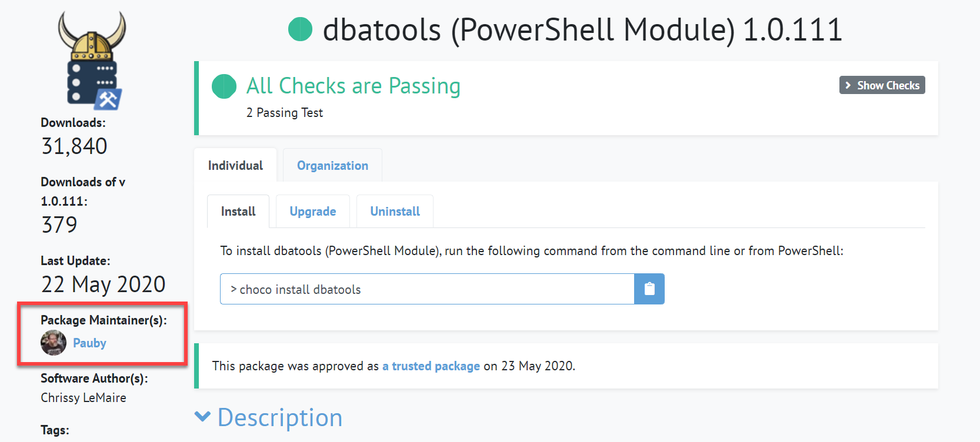Viewport: 980px width, 442px height.
Task: Click the chevron icon inside Show Checks button
Action: [848, 85]
